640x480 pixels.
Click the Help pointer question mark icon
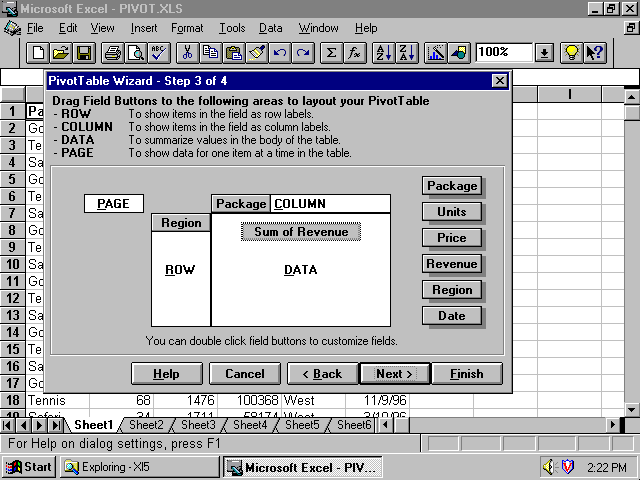pos(594,53)
